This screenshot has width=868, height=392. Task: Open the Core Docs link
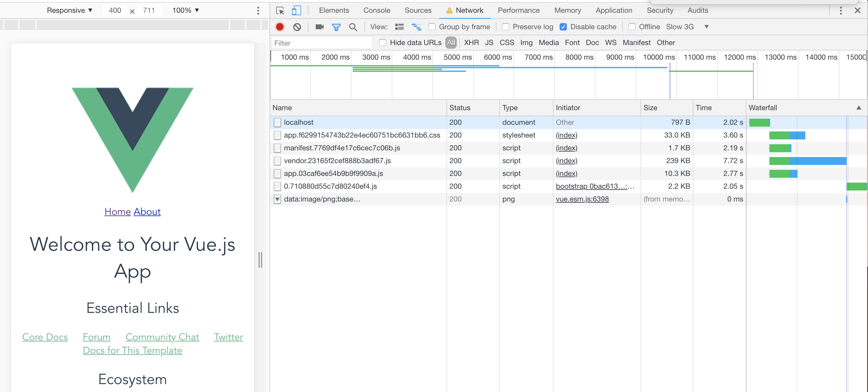pos(45,337)
